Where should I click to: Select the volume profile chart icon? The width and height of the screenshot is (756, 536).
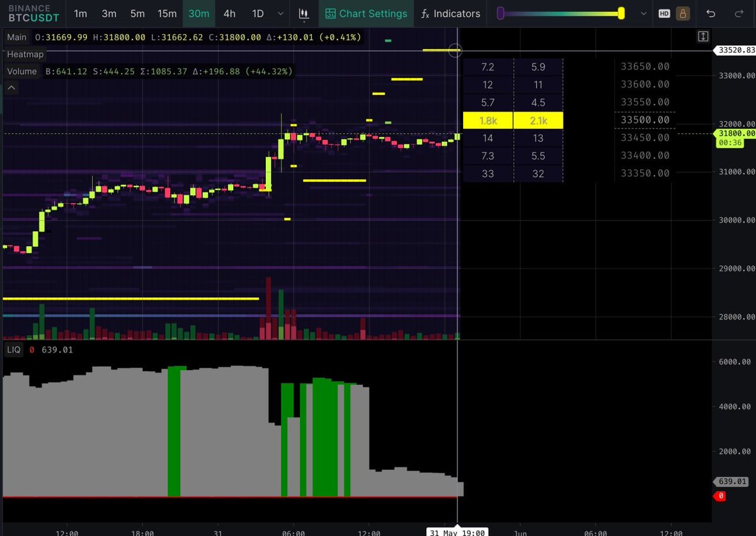(x=304, y=13)
